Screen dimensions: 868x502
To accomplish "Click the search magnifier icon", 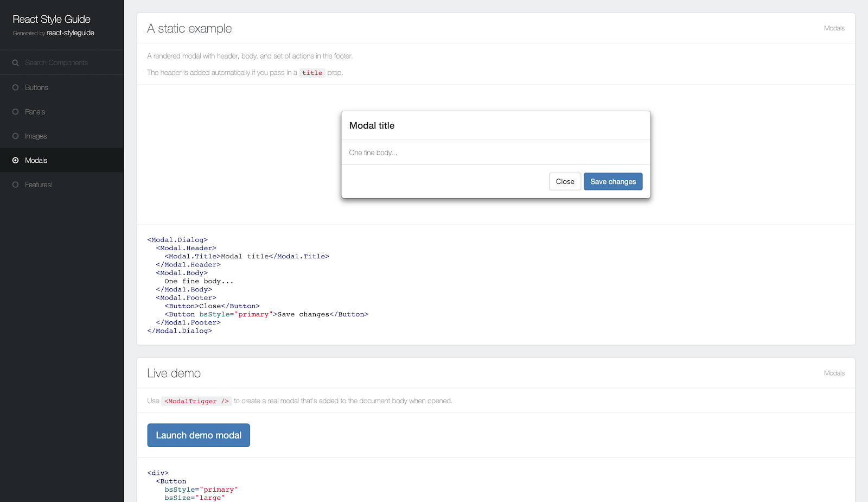I will point(16,62).
